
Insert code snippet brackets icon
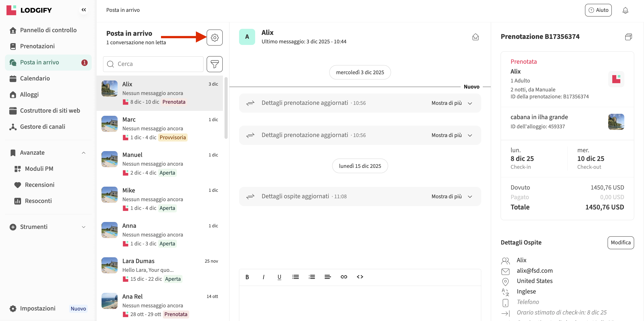[360, 277]
